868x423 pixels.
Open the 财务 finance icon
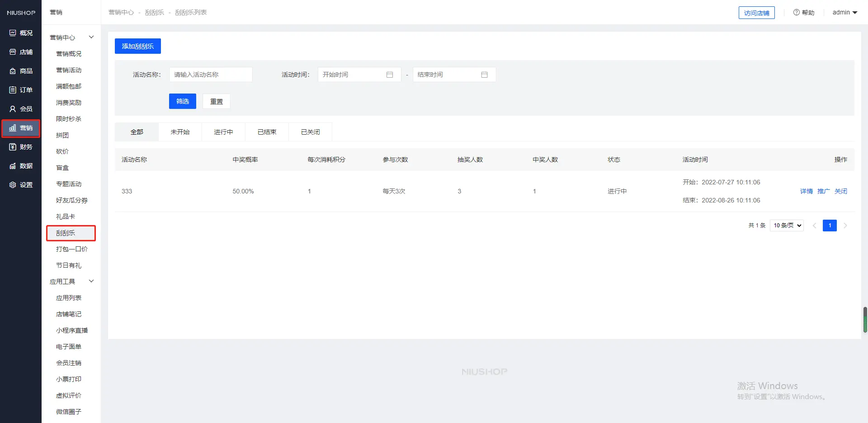(x=13, y=147)
